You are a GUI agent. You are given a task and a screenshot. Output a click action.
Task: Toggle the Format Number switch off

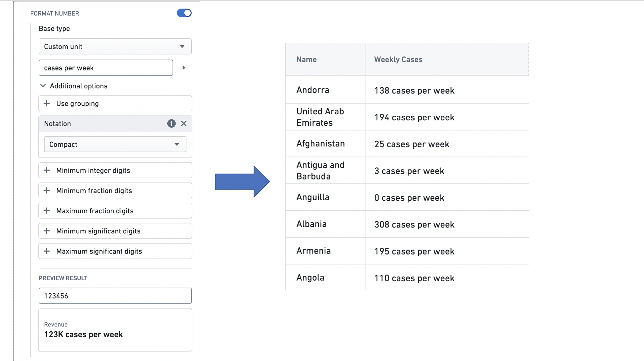pos(184,13)
